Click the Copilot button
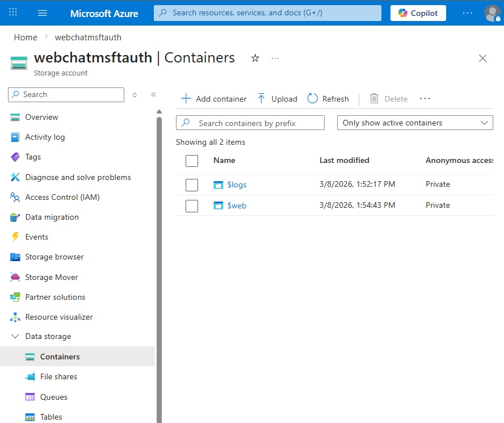 pyautogui.click(x=418, y=12)
